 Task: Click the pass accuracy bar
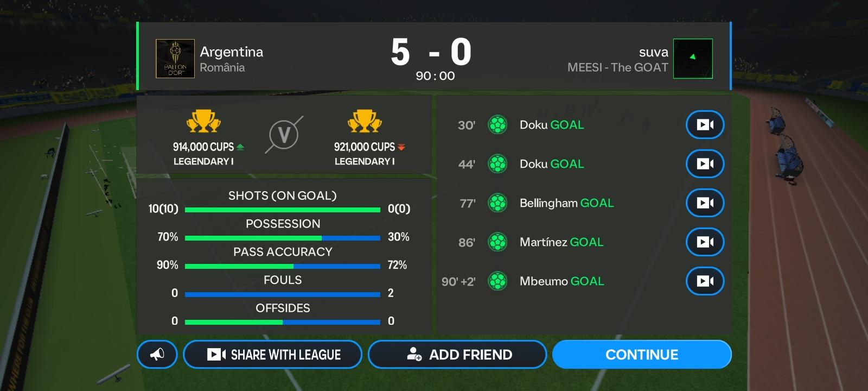(x=282, y=266)
